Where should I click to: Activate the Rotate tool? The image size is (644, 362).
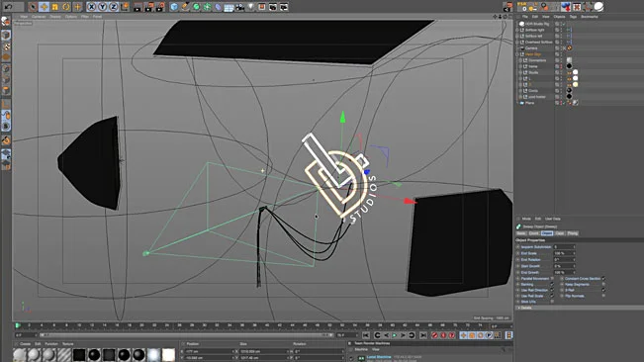click(x=66, y=7)
